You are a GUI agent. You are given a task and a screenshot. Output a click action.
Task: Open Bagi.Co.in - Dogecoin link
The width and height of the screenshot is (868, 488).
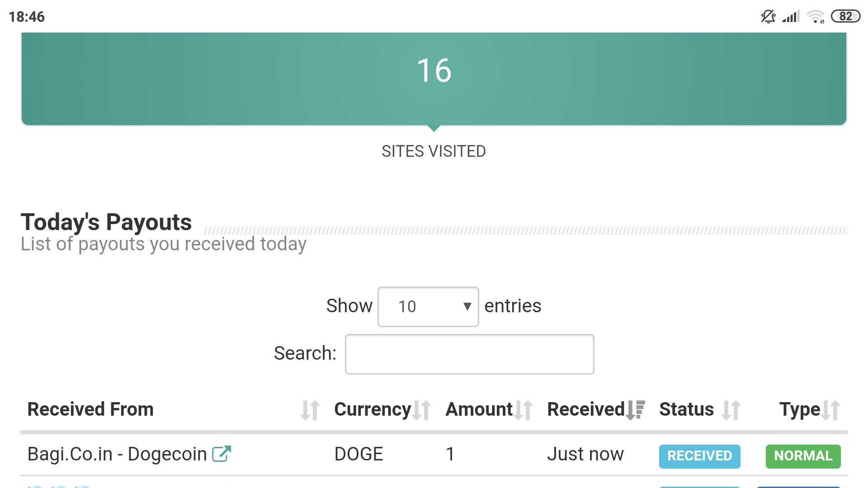(x=117, y=454)
